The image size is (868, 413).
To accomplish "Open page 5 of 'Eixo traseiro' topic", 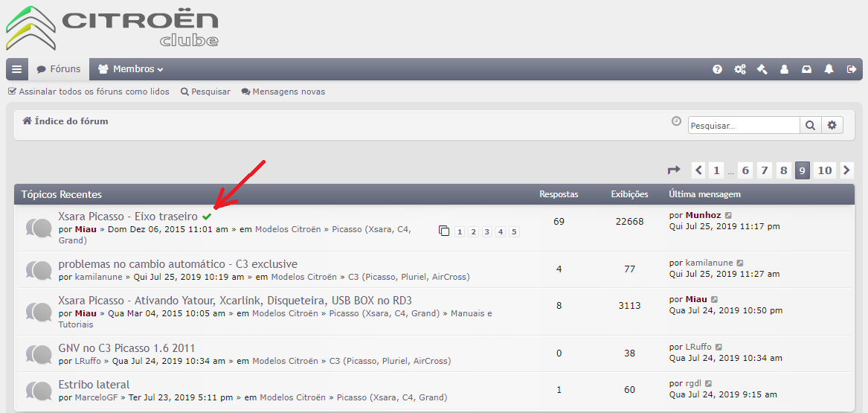I will pyautogui.click(x=514, y=231).
